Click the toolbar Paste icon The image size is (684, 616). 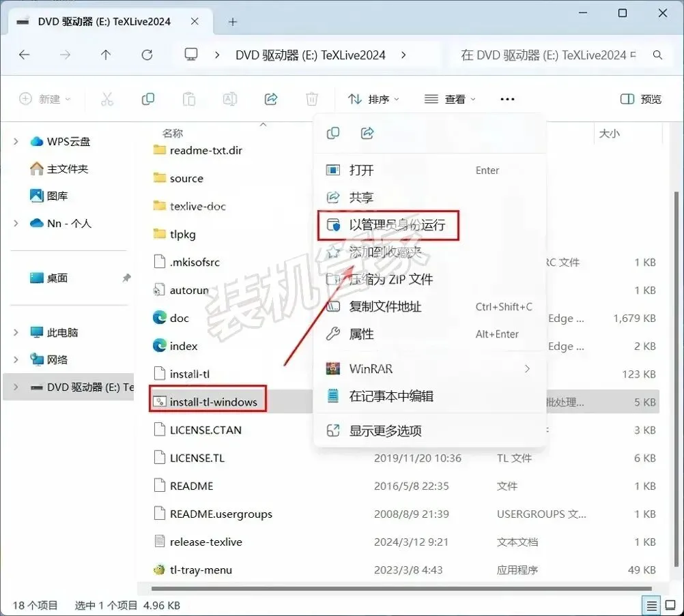point(189,99)
